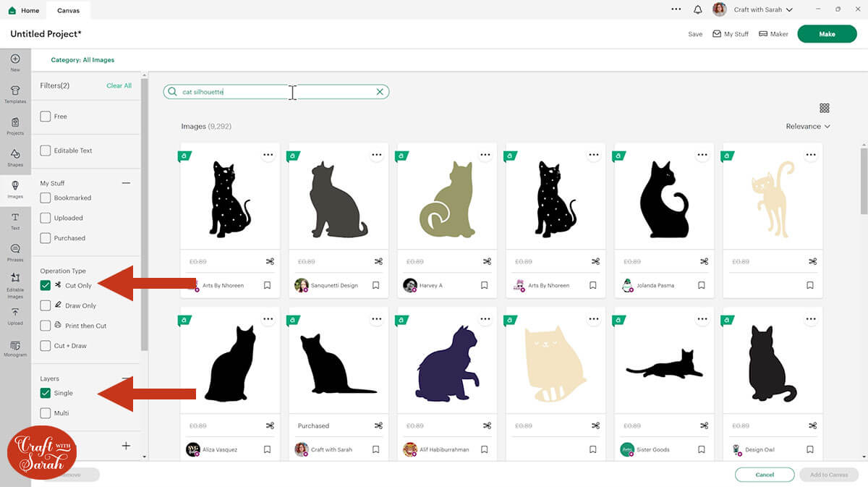Click in the cat silhouette search box
Viewport: 868px width, 487px height.
point(275,92)
